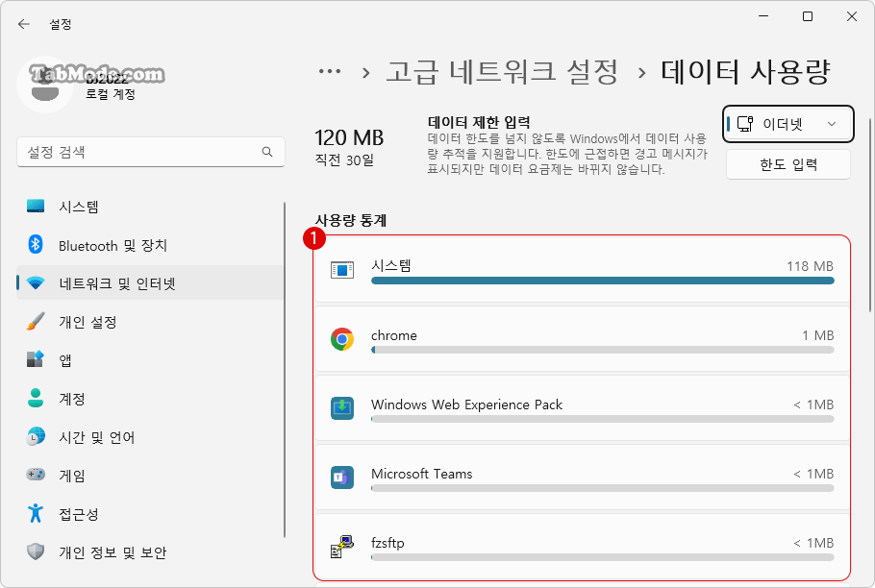Screen dimensions: 875x588
Task: Click the "fzsftp" app name
Action: point(387,543)
